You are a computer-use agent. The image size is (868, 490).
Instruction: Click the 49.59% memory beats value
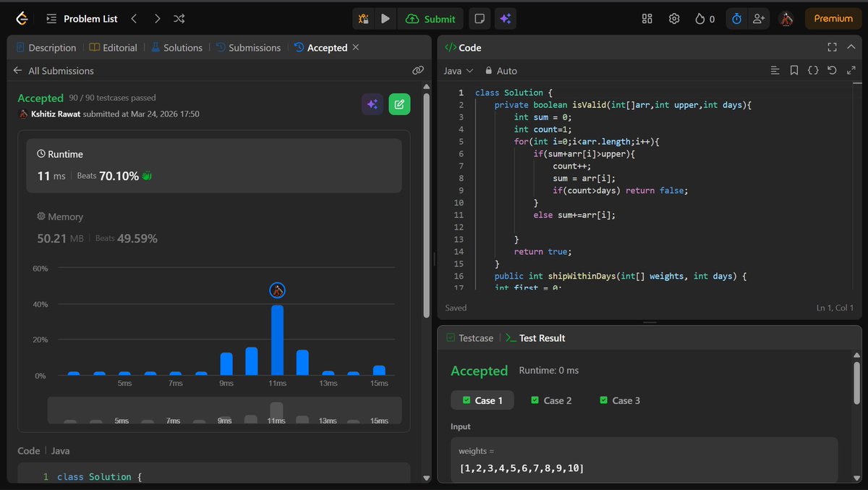[x=137, y=238]
